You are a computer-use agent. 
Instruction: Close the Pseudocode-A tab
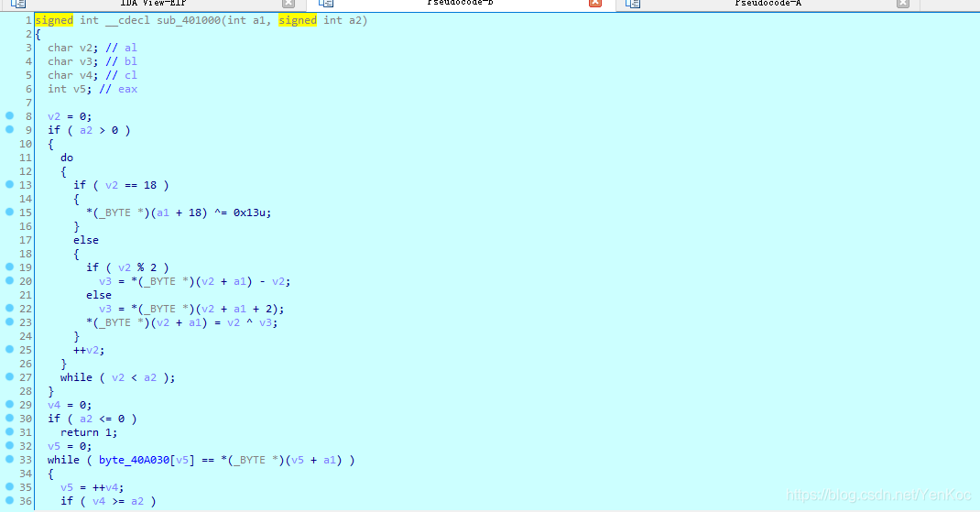click(x=902, y=3)
